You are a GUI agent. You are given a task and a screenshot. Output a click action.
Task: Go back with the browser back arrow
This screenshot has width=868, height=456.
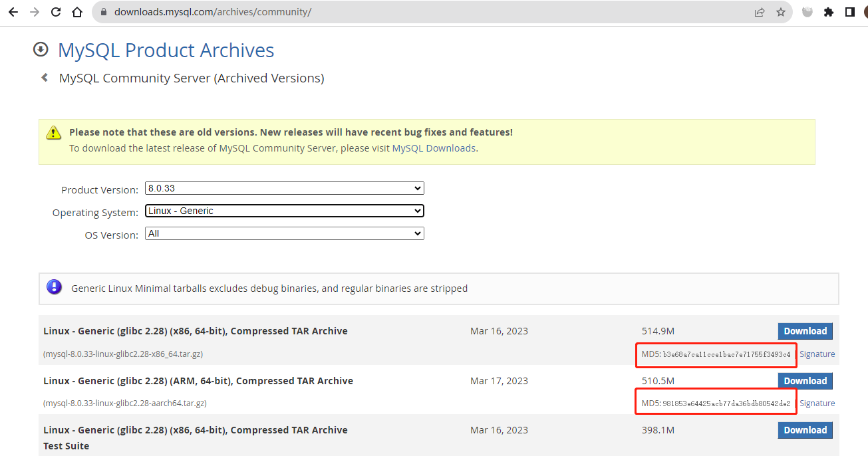(x=13, y=12)
